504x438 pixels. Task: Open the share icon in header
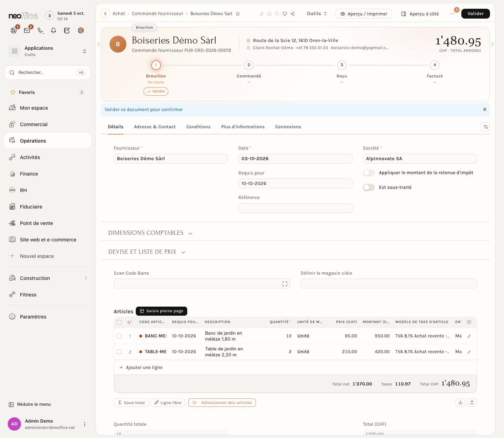pyautogui.click(x=293, y=14)
